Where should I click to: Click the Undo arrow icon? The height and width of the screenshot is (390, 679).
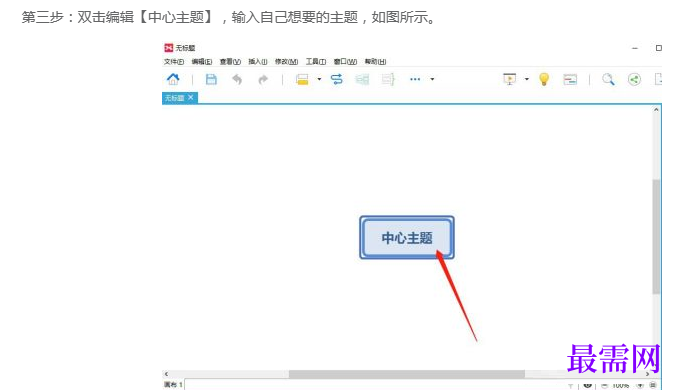pyautogui.click(x=237, y=79)
